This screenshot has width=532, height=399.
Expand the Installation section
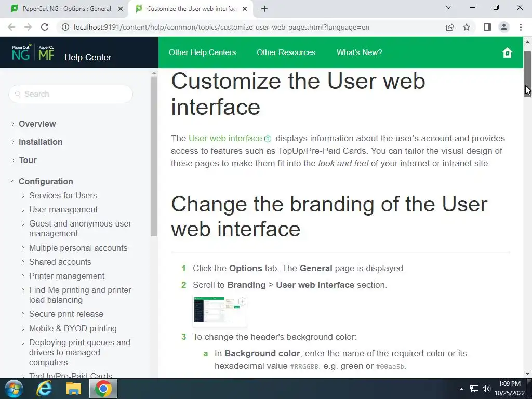coord(13,142)
